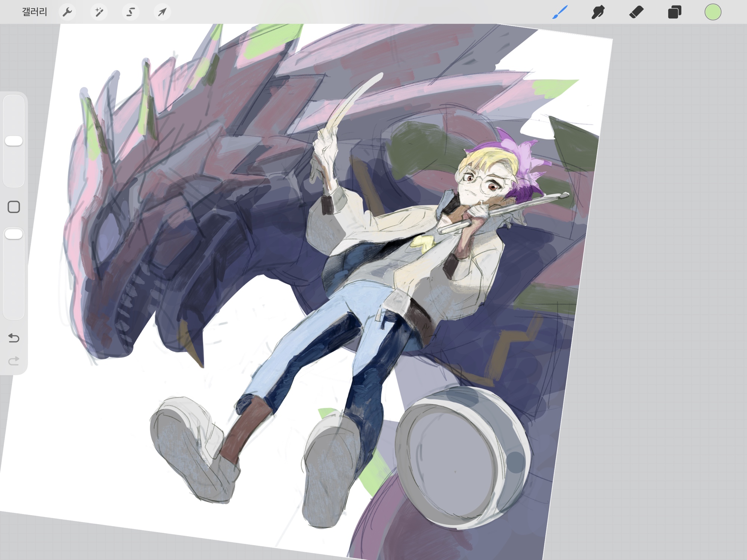Activate the Selection tool (S icon)
Viewport: 747px width, 560px height.
tap(130, 12)
